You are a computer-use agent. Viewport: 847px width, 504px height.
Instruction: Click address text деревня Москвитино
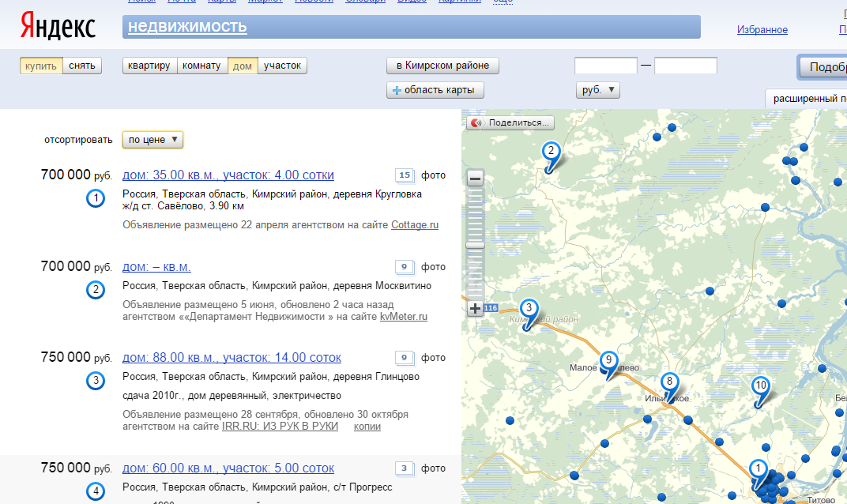click(382, 286)
